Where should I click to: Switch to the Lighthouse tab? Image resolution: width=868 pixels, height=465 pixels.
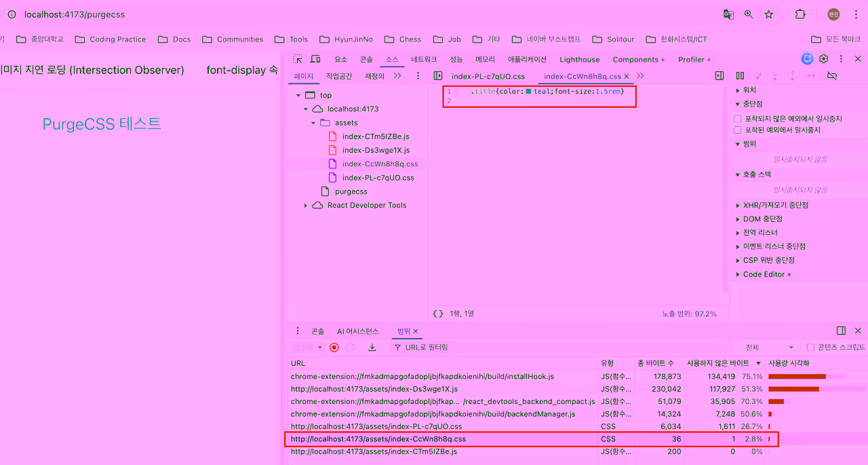pos(579,60)
